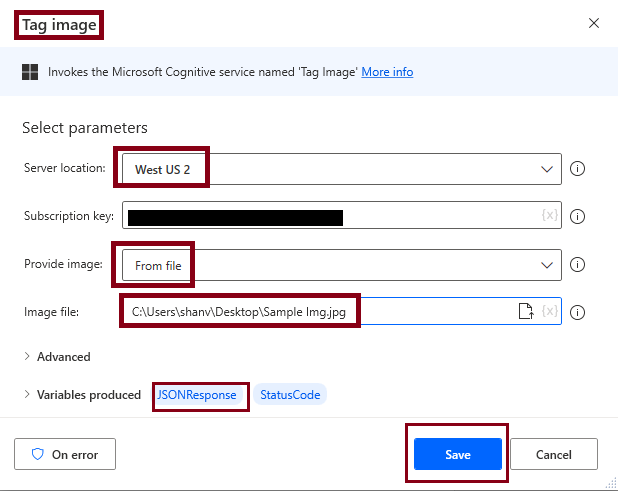Open the Server location dropdown
This screenshot has height=491, width=618.
(x=546, y=169)
